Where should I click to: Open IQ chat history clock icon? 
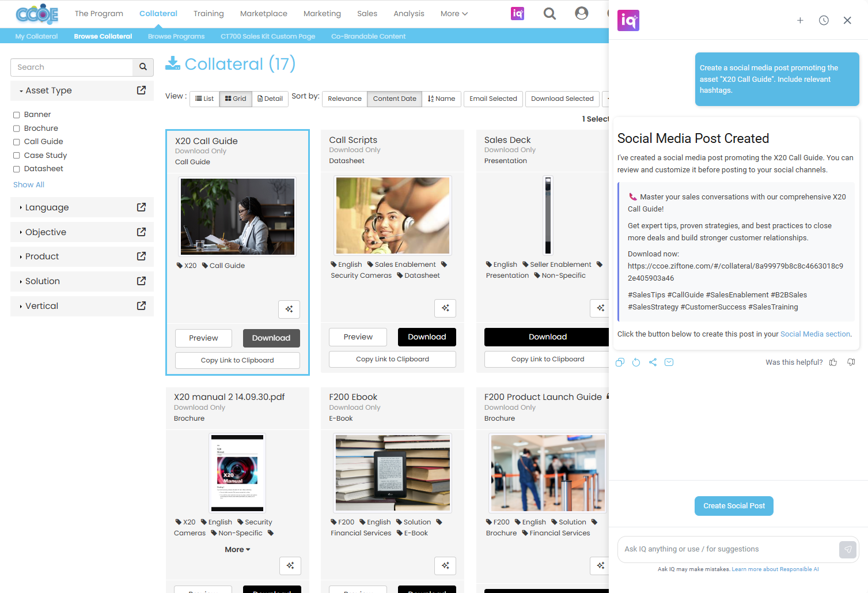click(x=824, y=20)
